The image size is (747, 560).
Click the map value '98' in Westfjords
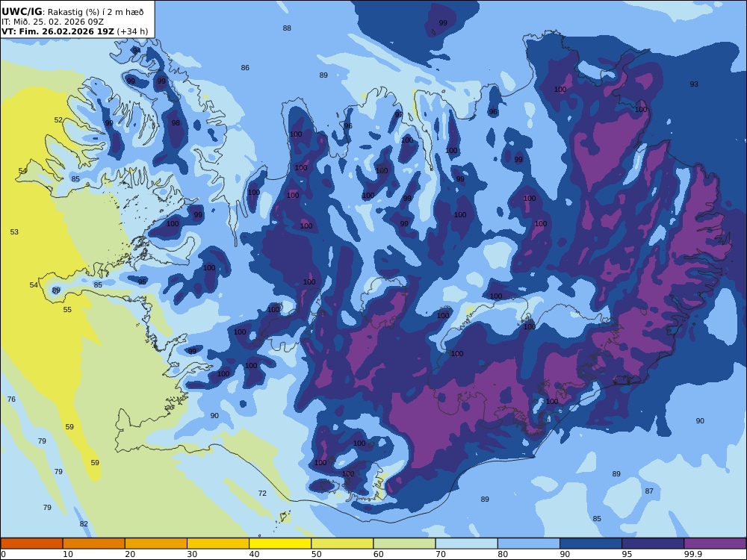pyautogui.click(x=176, y=123)
